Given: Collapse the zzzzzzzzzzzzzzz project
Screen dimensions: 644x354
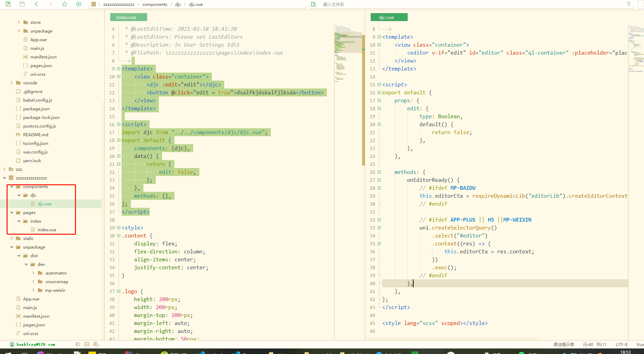Looking at the screenshot, I should [4, 178].
